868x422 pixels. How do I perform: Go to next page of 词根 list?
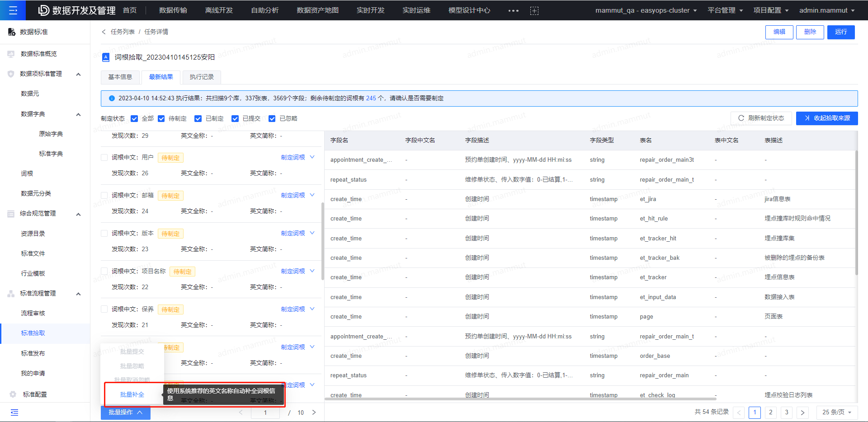click(314, 412)
